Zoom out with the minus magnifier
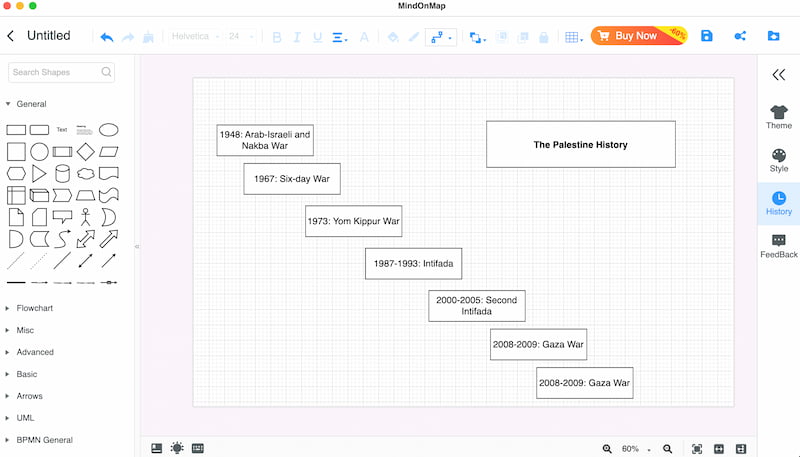Screen dimensions: 800x457 667,449
